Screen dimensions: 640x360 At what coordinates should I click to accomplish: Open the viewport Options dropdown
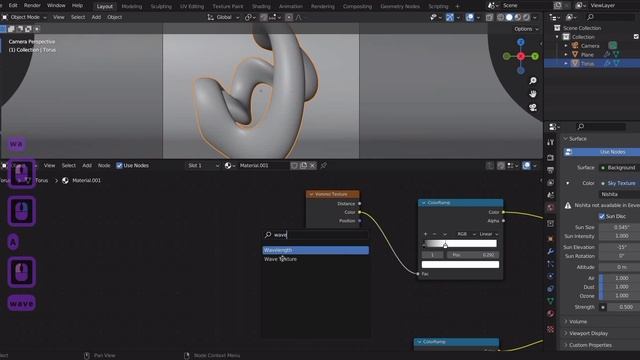[526, 29]
